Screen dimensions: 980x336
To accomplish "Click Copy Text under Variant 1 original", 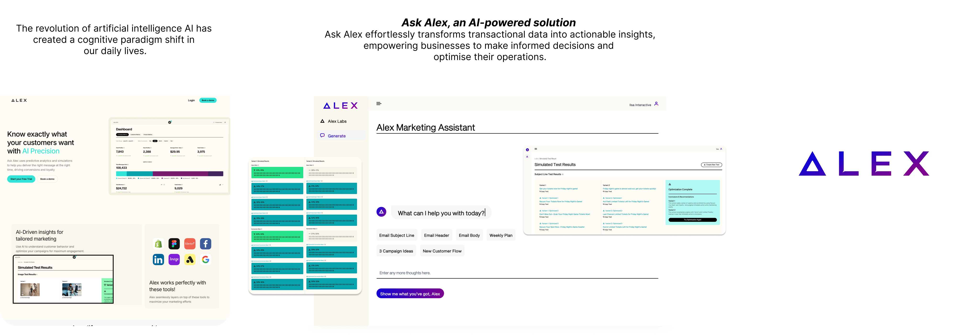I will pyautogui.click(x=544, y=191).
